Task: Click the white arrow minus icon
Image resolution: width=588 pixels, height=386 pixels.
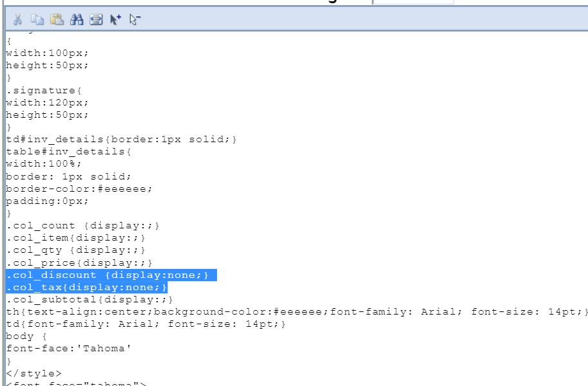Action: [135, 20]
